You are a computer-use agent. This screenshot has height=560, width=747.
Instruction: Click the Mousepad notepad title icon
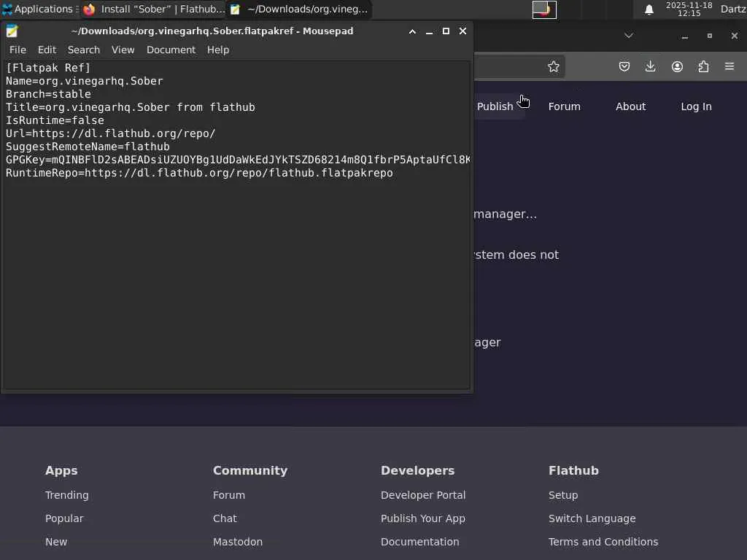click(12, 31)
